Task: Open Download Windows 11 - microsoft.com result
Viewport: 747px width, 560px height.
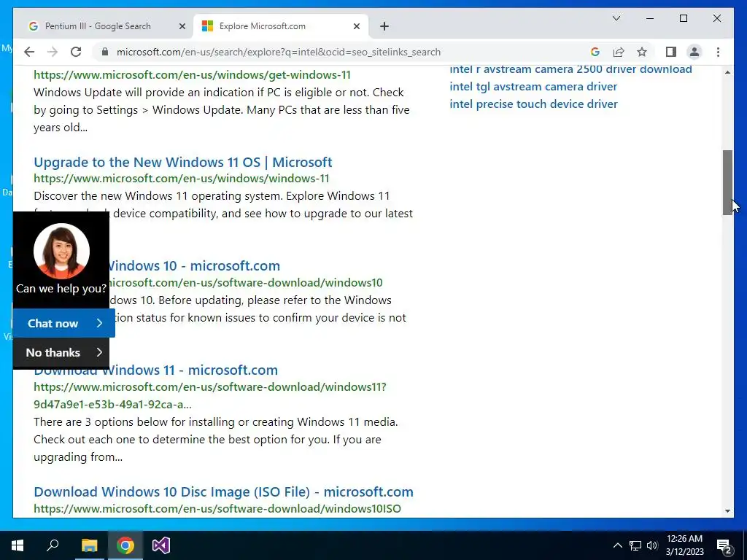Action: [156, 370]
